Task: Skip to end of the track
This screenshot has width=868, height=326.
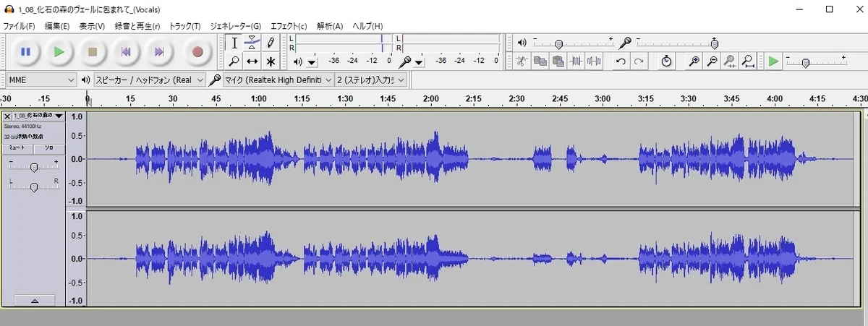Action: click(x=160, y=52)
